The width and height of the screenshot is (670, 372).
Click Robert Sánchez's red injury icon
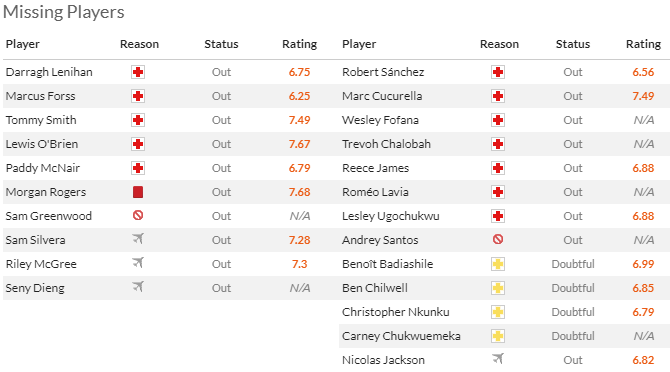click(498, 72)
